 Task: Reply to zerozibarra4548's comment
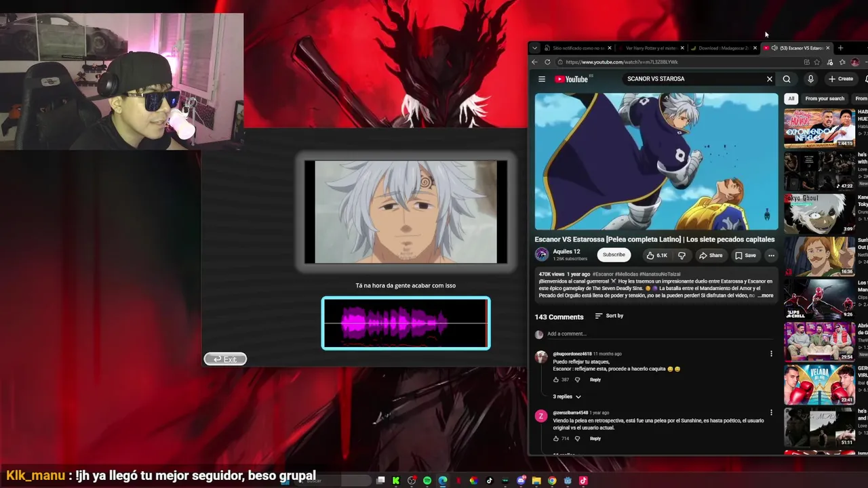click(x=595, y=439)
